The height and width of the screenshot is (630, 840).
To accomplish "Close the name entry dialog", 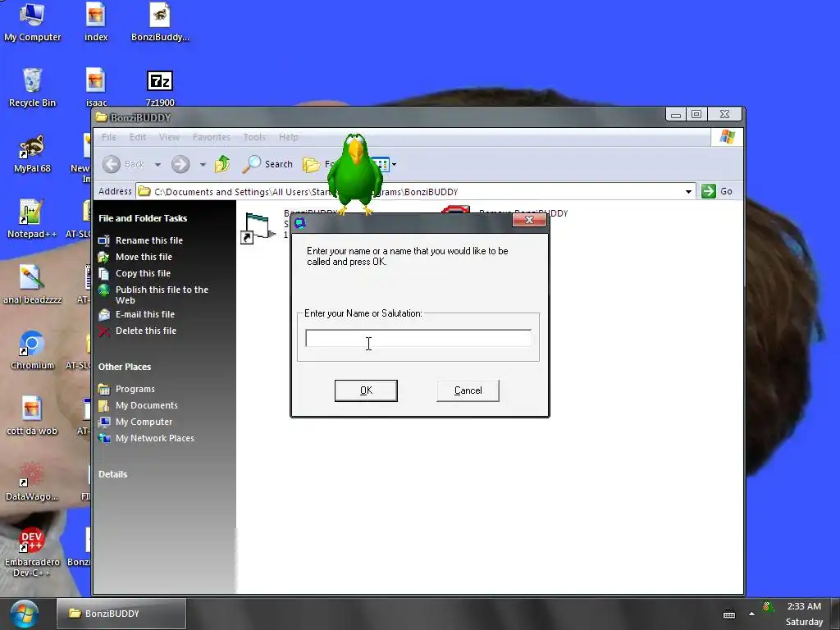I will [x=529, y=220].
